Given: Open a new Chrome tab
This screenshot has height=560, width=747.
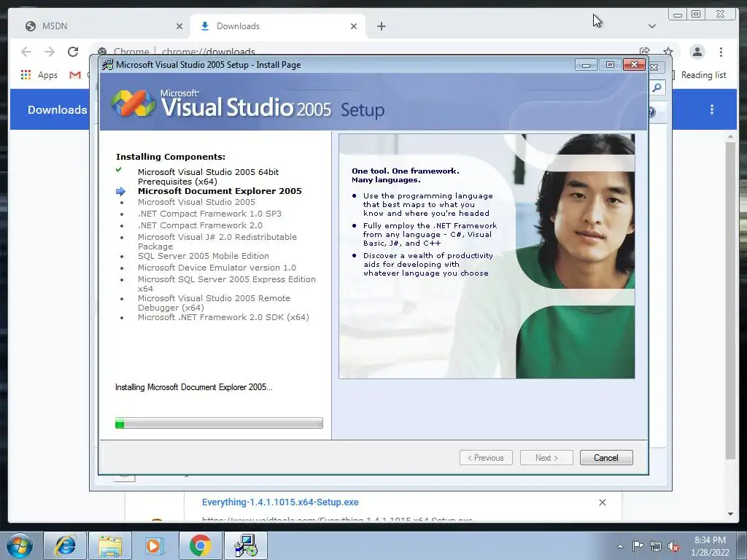Looking at the screenshot, I should pyautogui.click(x=381, y=26).
